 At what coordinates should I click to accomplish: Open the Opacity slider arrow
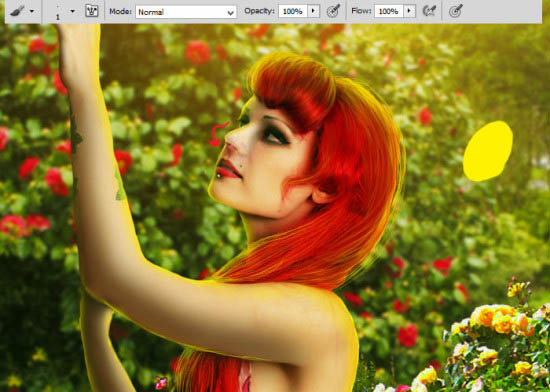pyautogui.click(x=314, y=12)
